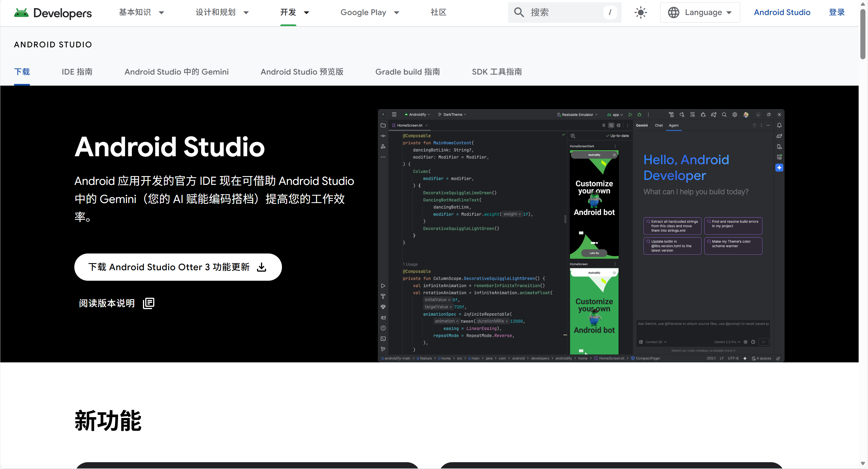Toggle the light/dark theme sun icon
Viewport: 868px width, 469px height.
click(x=641, y=13)
